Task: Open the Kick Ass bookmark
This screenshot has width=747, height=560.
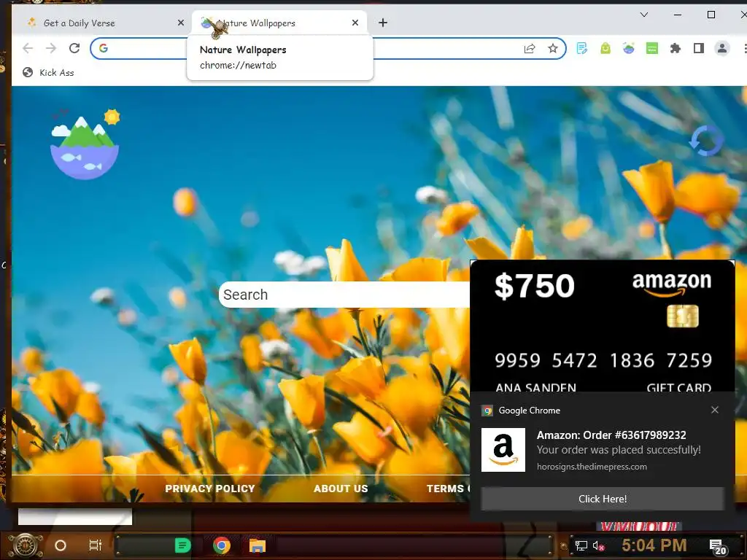Action: [49, 72]
